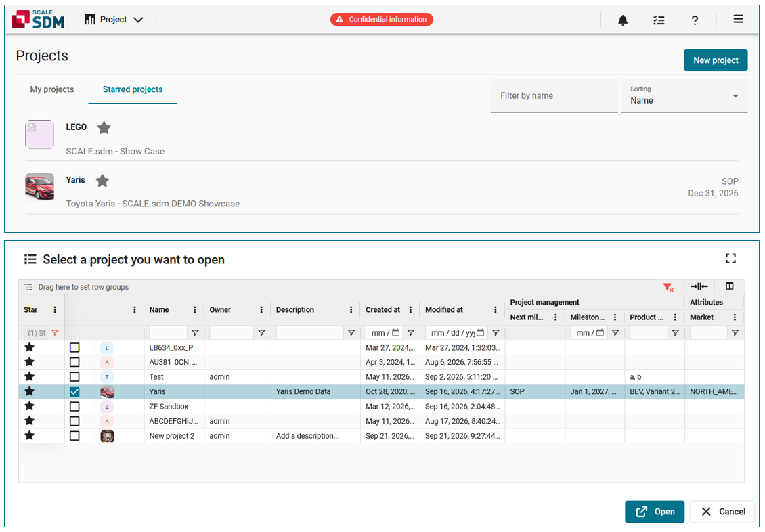This screenshot has height=532, width=765.
Task: Open the Owner column menu dots
Action: (x=261, y=309)
